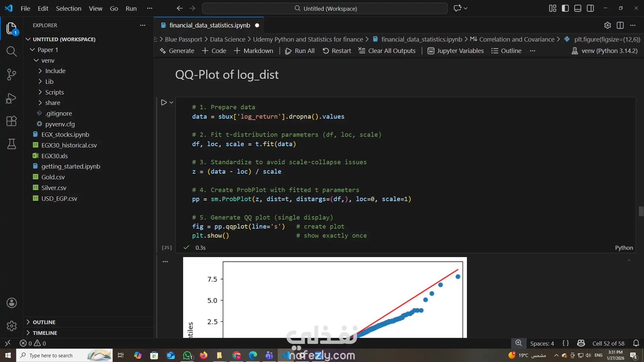Toggle the secondary side bar
Screen dimensions: 644x362
(x=590, y=8)
